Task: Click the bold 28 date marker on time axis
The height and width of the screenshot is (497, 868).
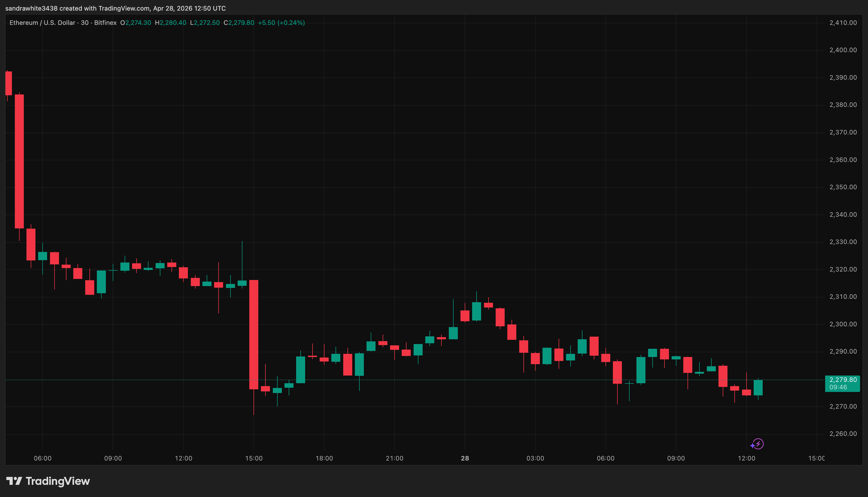Action: (x=465, y=458)
